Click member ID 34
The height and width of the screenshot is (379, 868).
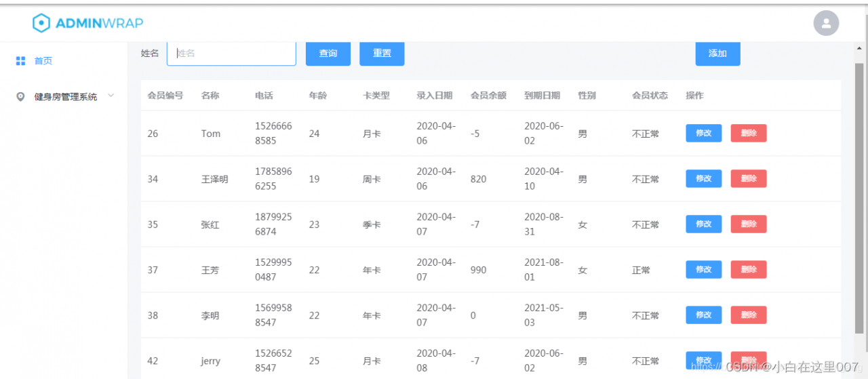(153, 179)
